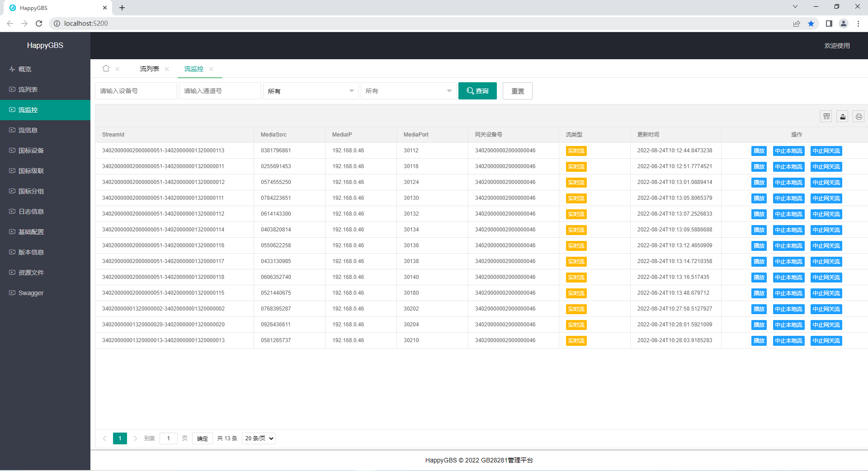Image resolution: width=868 pixels, height=471 pixels.
Task: Open 流列表 in the sidebar
Action: (x=45, y=89)
